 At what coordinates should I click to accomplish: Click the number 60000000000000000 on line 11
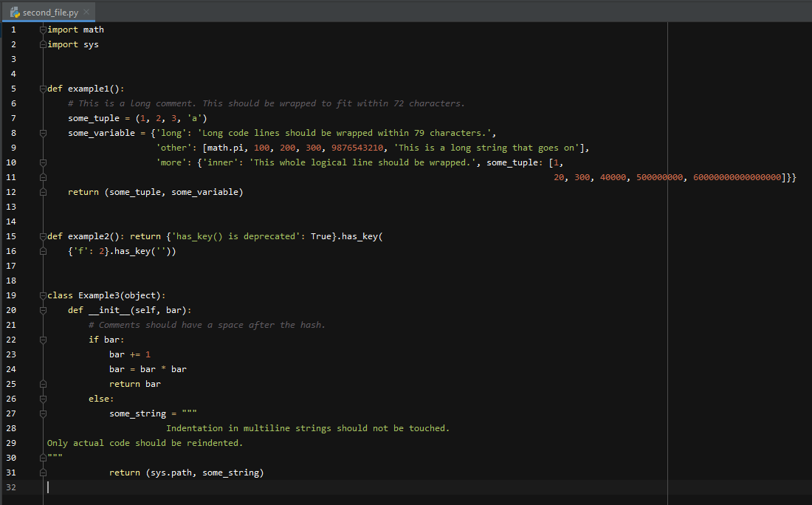[x=737, y=177]
